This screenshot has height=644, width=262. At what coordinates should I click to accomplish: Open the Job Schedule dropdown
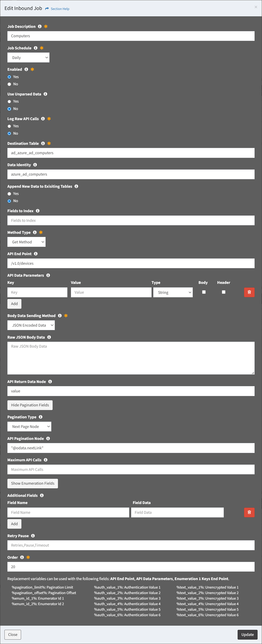(28, 58)
